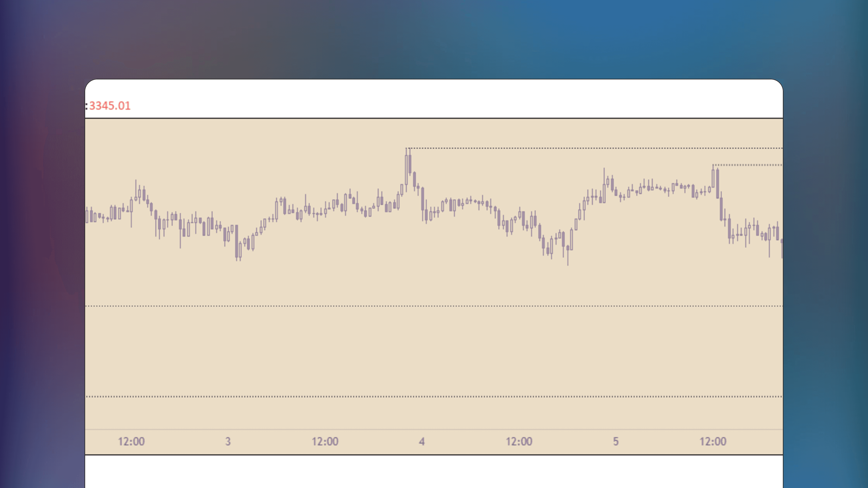Select the first 12:00 time axis label
The width and height of the screenshot is (868, 488).
[131, 441]
